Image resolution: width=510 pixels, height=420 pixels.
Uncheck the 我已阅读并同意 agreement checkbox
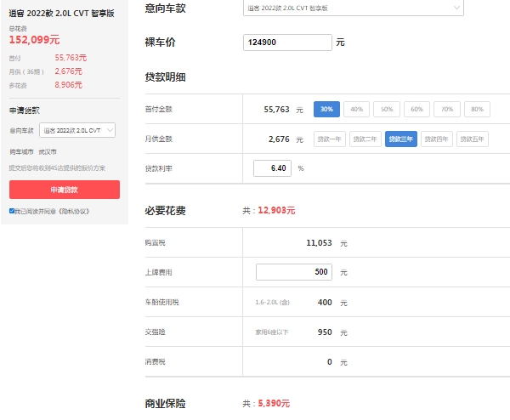(x=12, y=211)
